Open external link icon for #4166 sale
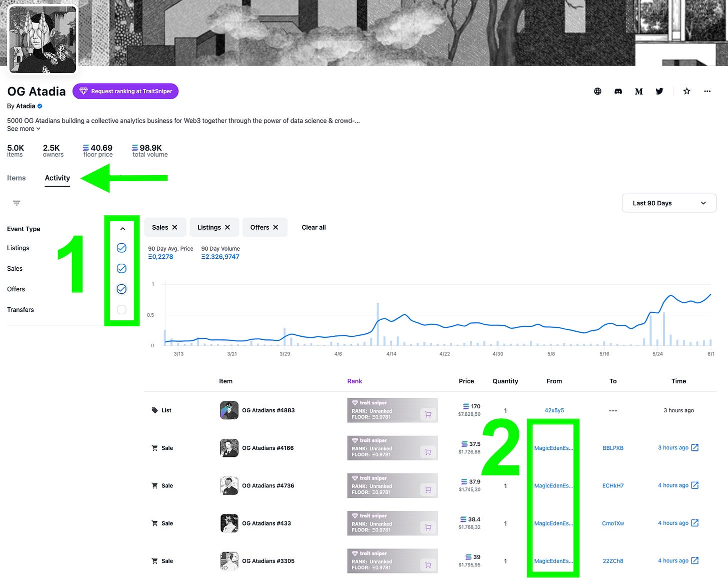The image size is (728, 582). point(694,447)
